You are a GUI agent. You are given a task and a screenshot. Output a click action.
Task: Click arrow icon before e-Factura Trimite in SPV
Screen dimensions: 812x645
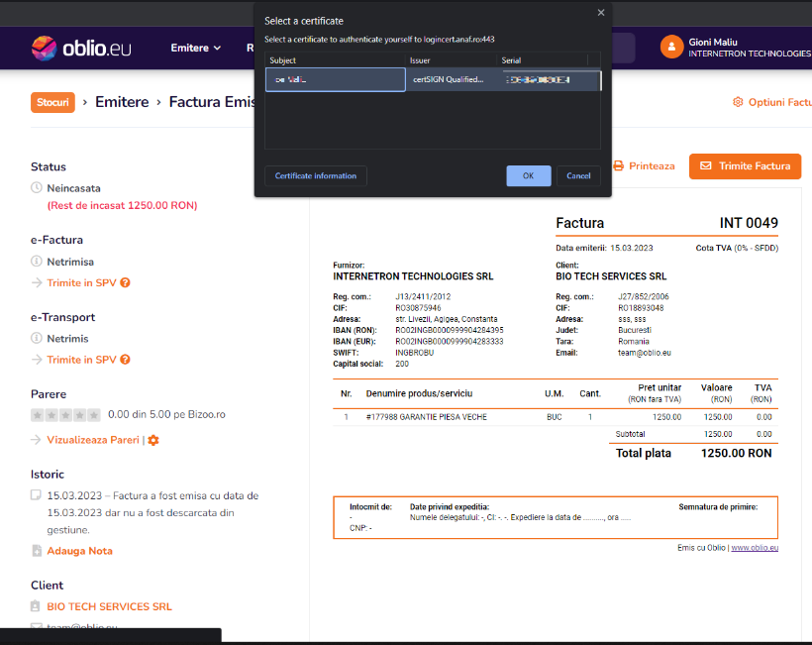(x=37, y=282)
